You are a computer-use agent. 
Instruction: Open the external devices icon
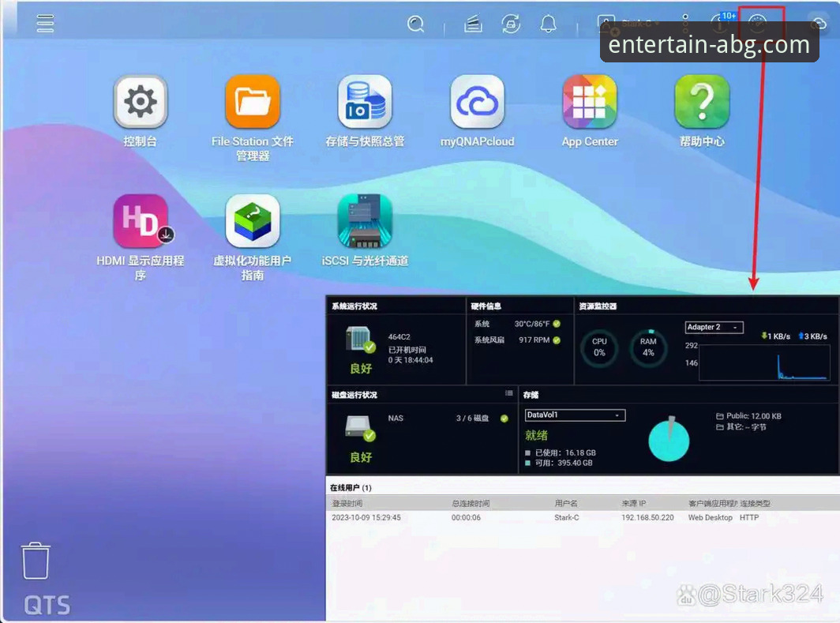(511, 24)
